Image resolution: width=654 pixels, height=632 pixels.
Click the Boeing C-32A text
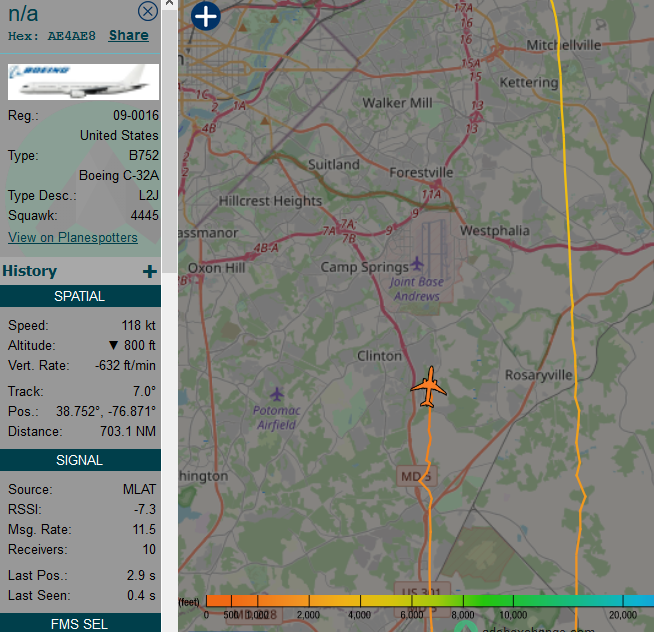pos(119,176)
